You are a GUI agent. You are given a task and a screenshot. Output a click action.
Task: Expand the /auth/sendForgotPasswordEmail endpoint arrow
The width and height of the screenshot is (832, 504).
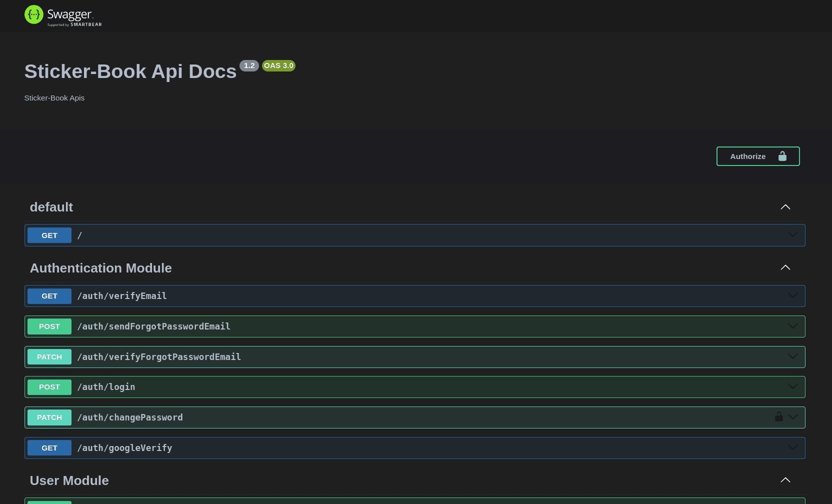point(793,326)
